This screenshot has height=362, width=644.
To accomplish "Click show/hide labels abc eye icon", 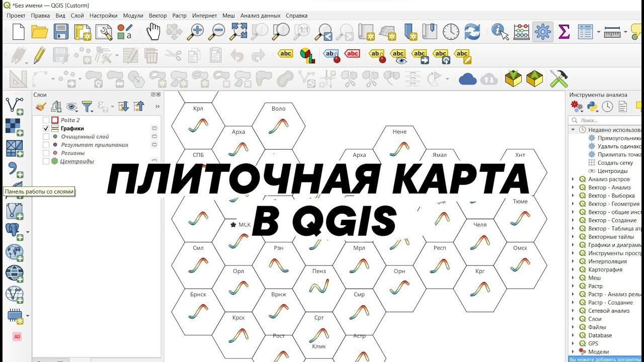I will (398, 55).
